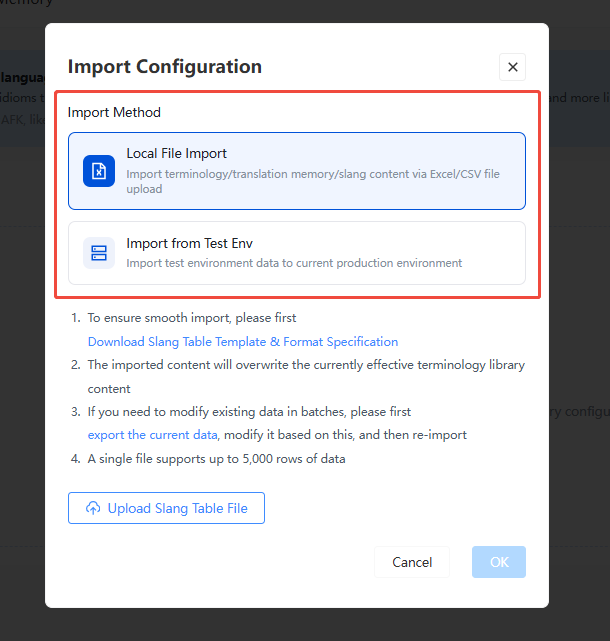Click the overwrite terminology library warning text
610x641 pixels.
[x=306, y=377]
